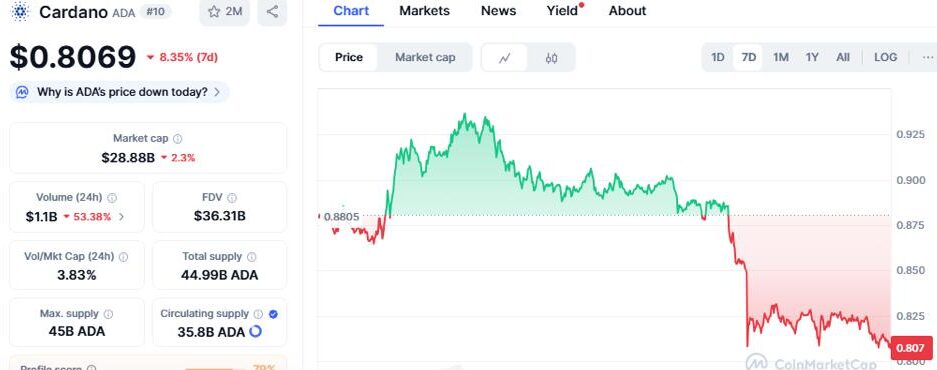Screen dimensions: 937x370
Task: Select the 1M time range
Action: pyautogui.click(x=780, y=57)
